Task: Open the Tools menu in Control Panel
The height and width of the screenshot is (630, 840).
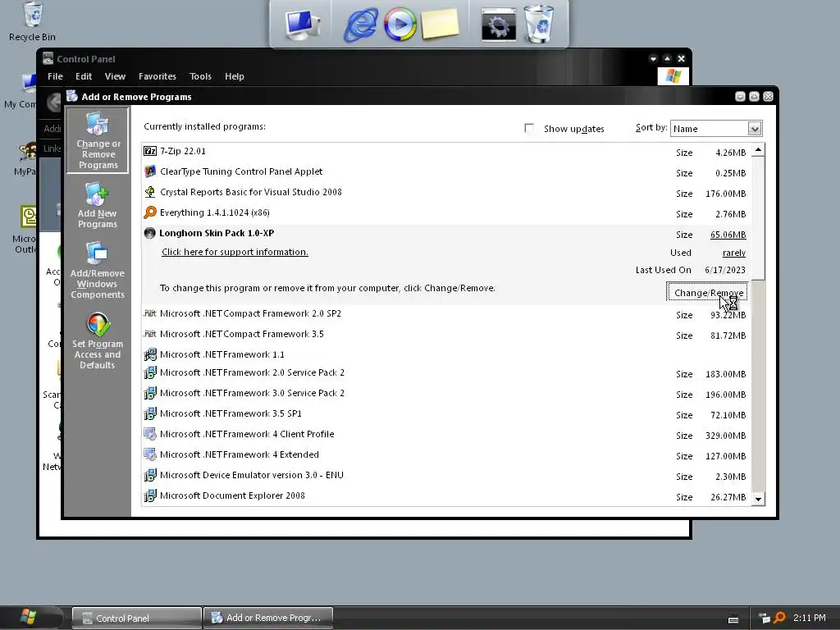Action: click(x=200, y=76)
